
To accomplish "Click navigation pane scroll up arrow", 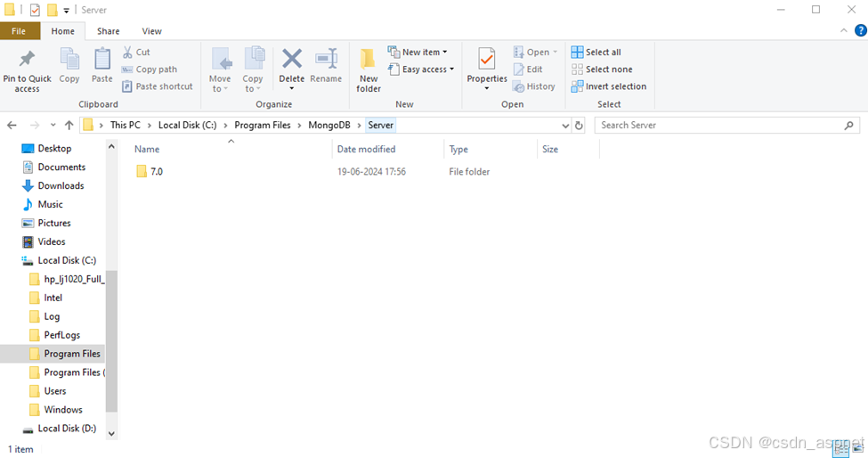I will click(111, 147).
